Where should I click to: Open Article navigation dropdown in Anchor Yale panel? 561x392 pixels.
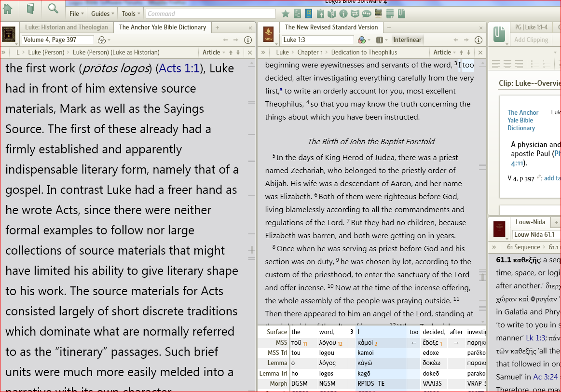click(214, 53)
